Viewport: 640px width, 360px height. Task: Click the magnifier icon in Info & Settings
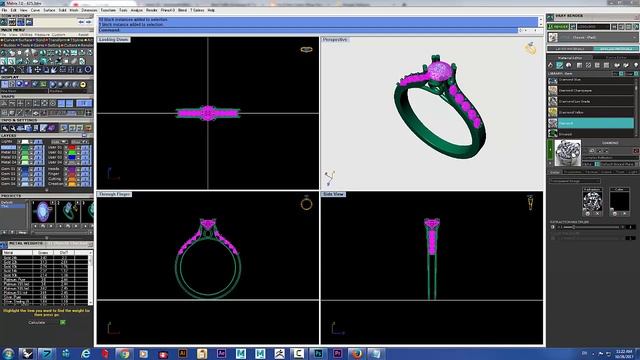pyautogui.click(x=5, y=128)
